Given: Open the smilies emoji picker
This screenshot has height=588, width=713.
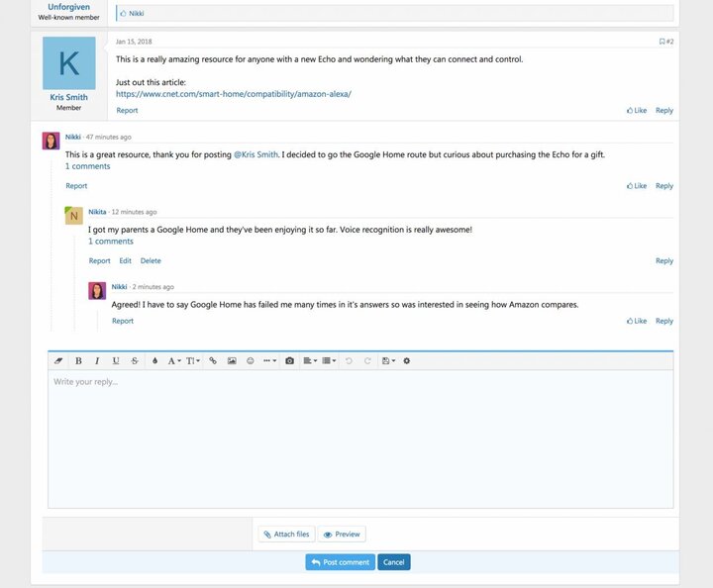Looking at the screenshot, I should (x=251, y=361).
